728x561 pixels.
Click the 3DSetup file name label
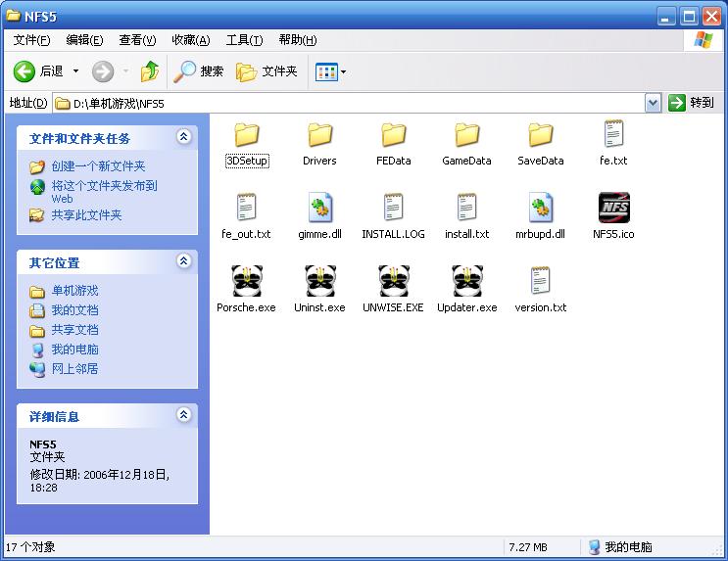click(247, 161)
